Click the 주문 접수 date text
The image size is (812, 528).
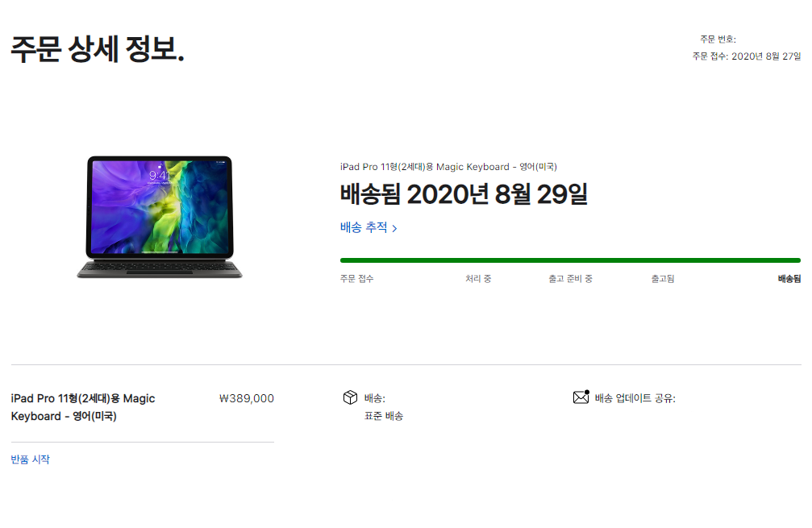747,56
